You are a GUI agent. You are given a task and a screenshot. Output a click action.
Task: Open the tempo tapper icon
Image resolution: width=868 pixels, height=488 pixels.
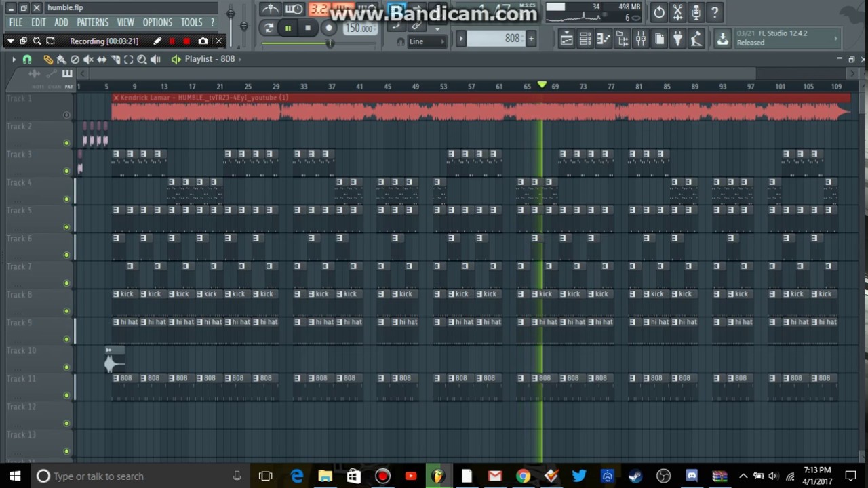696,39
